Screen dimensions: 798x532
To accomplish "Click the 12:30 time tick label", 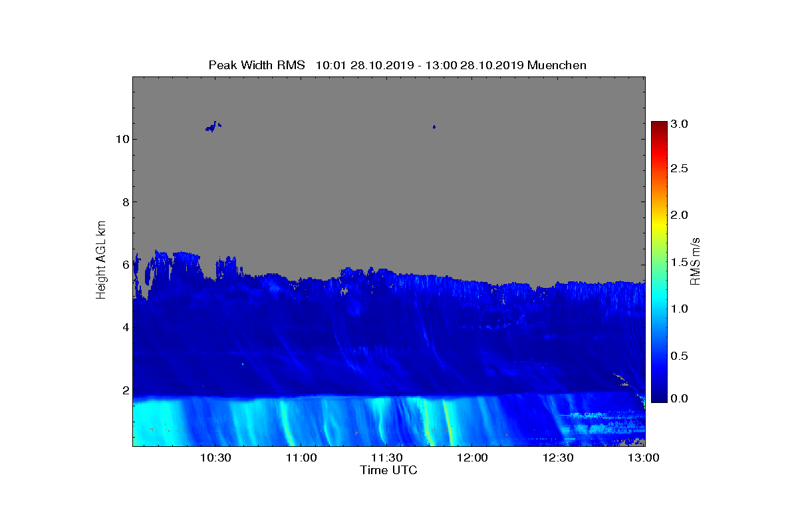I will pos(558,458).
